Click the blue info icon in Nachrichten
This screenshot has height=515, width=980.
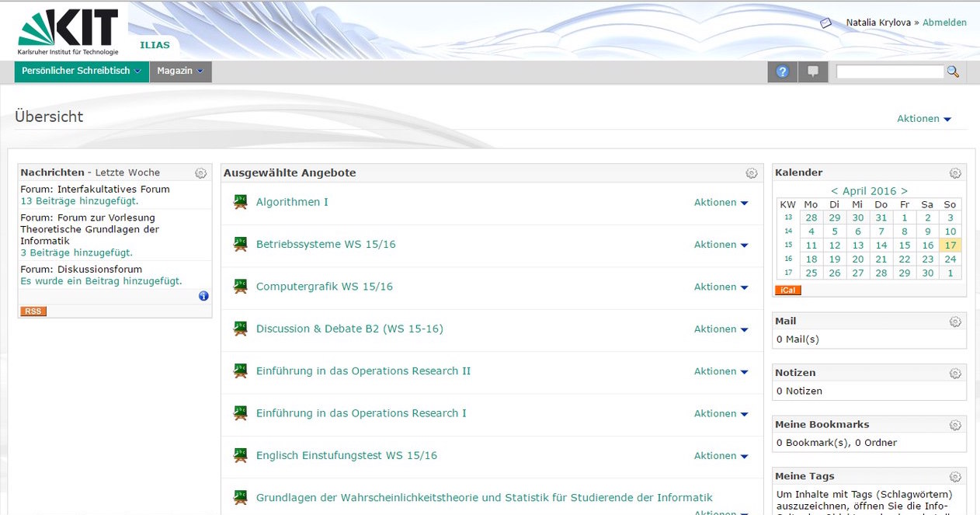tap(203, 296)
